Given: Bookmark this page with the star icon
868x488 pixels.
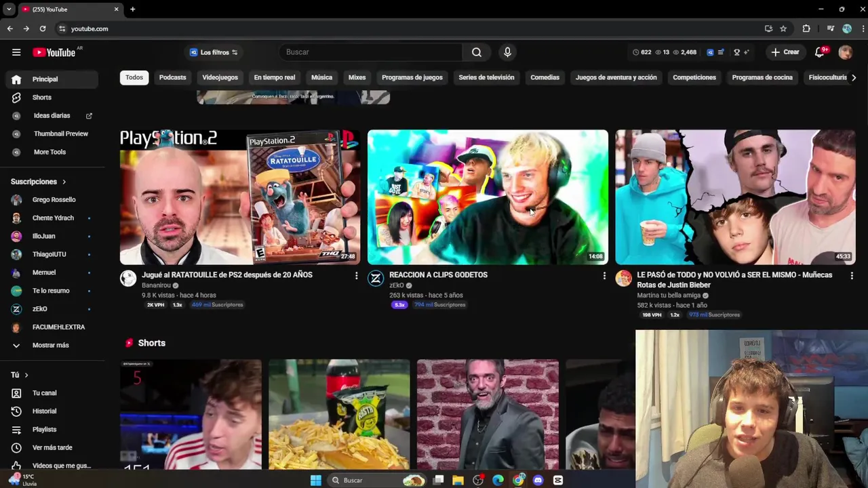Looking at the screenshot, I should click(783, 28).
